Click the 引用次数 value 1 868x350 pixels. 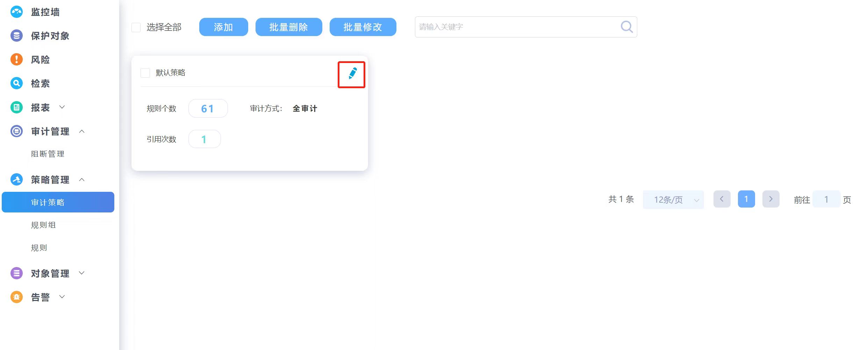tap(205, 139)
